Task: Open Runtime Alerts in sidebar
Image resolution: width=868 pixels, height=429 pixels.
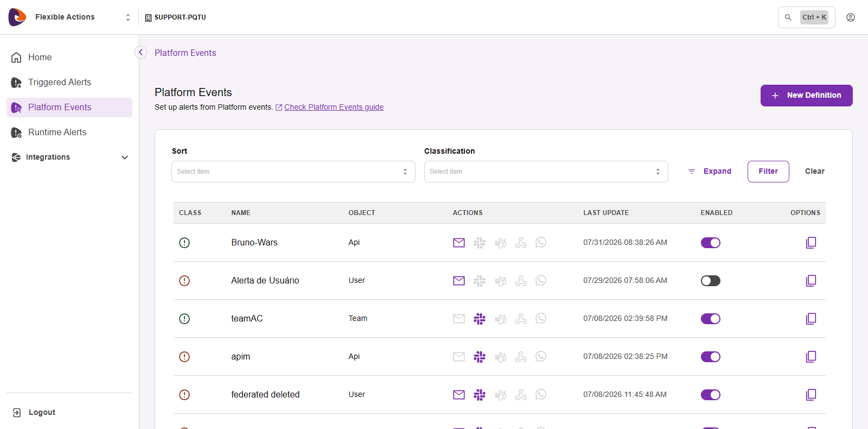Action: (x=69, y=133)
